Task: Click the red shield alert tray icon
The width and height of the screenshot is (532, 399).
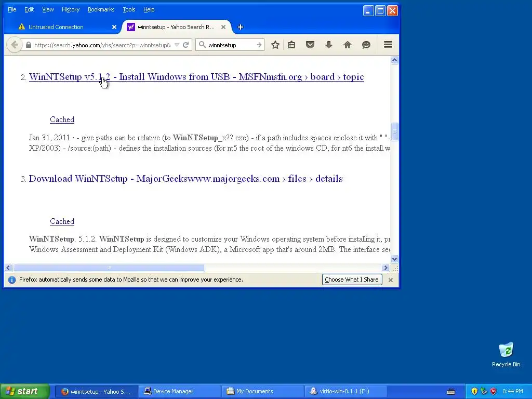Action: [x=494, y=392]
